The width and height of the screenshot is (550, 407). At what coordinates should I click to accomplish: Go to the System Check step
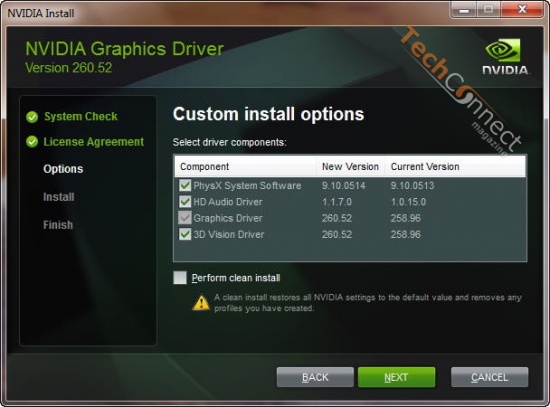point(81,116)
